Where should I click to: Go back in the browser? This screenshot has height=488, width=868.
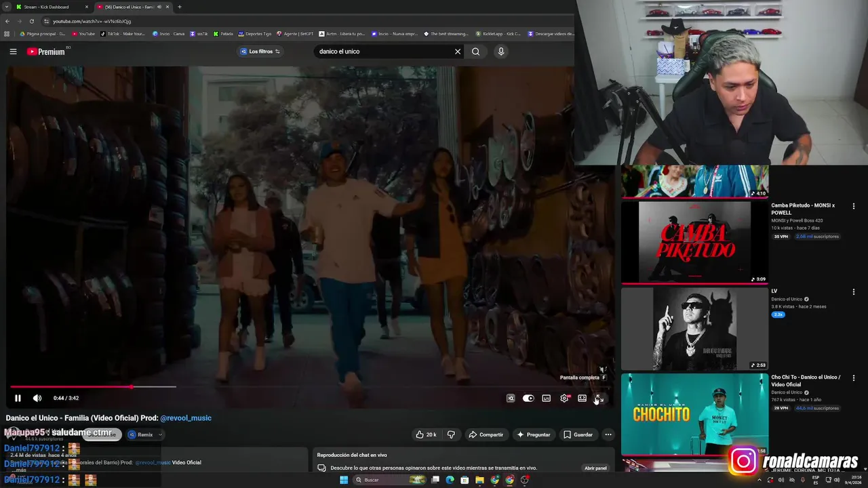click(x=7, y=21)
